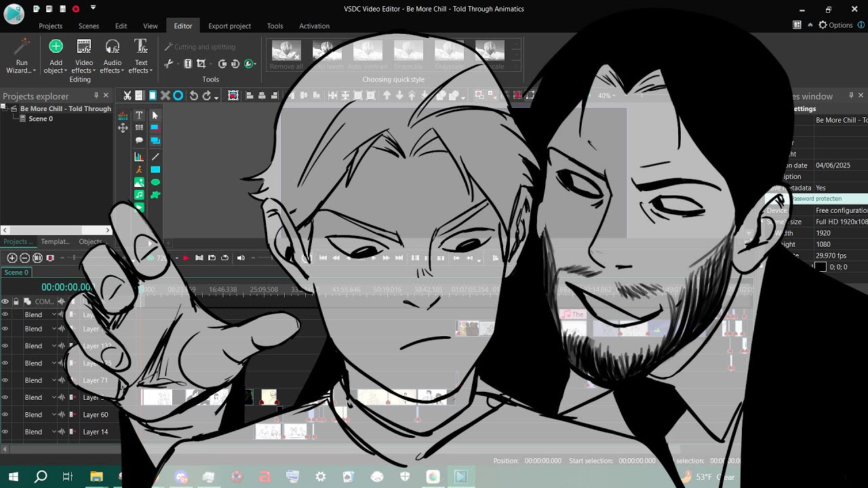The width and height of the screenshot is (868, 488).
Task: Open the Edit ribbon tab
Action: click(121, 26)
